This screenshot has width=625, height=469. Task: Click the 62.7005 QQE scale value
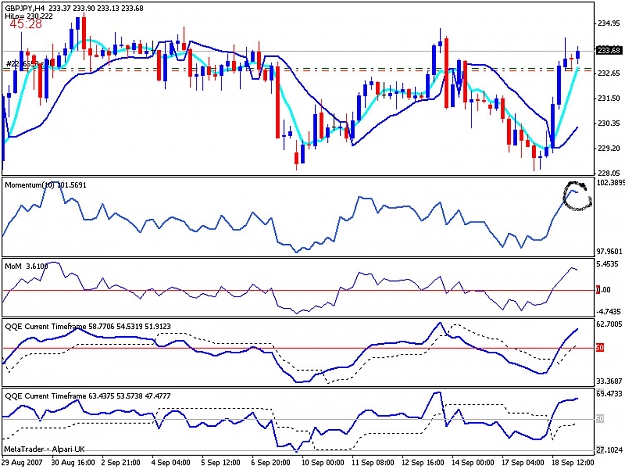[x=609, y=324]
